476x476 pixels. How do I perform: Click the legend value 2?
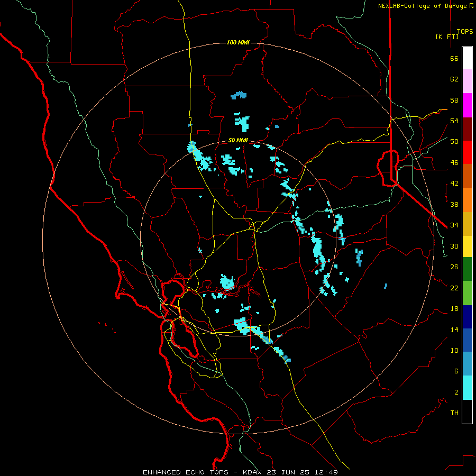pyautogui.click(x=456, y=392)
